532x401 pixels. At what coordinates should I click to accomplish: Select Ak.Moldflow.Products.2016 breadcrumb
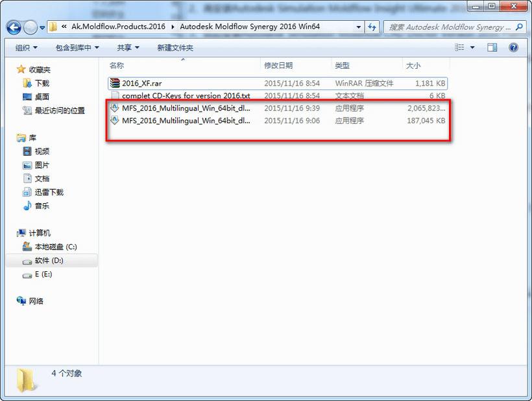coord(118,27)
